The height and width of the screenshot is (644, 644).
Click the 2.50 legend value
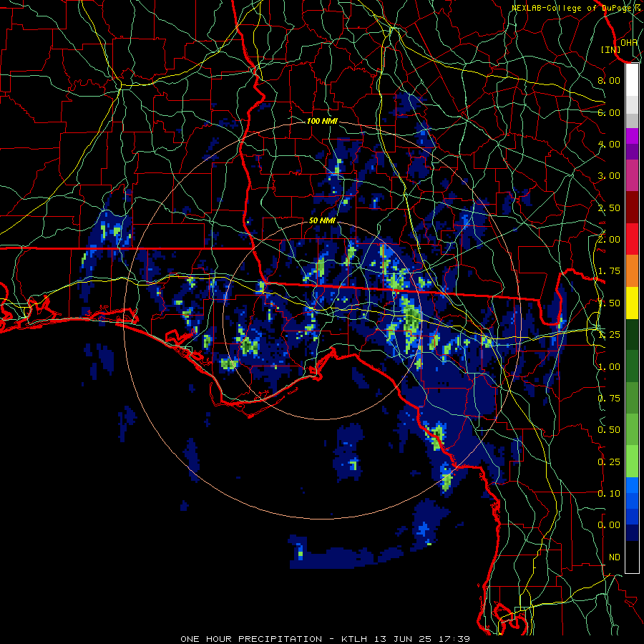coord(609,208)
